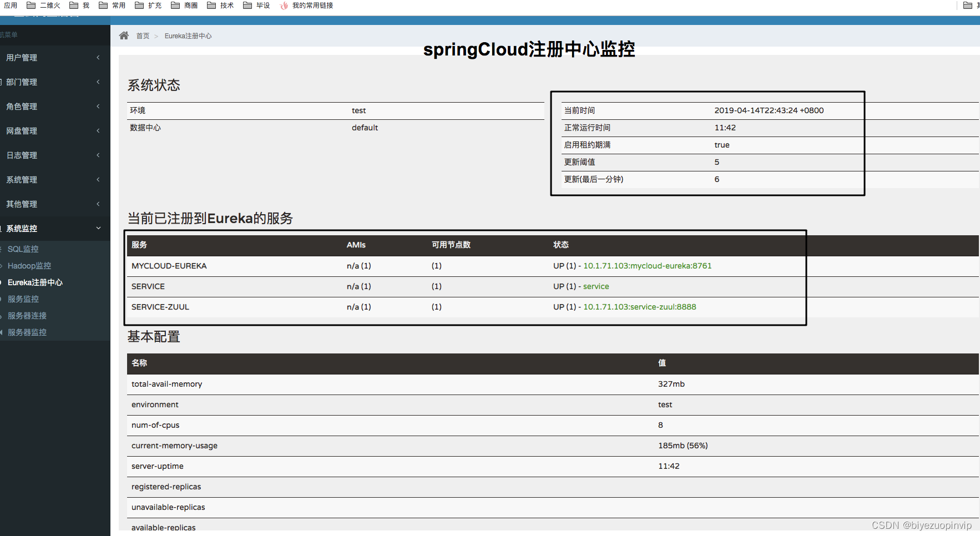Open the 二维火 bookmark folder
Viewport: 980px width, 536px height.
(43, 6)
